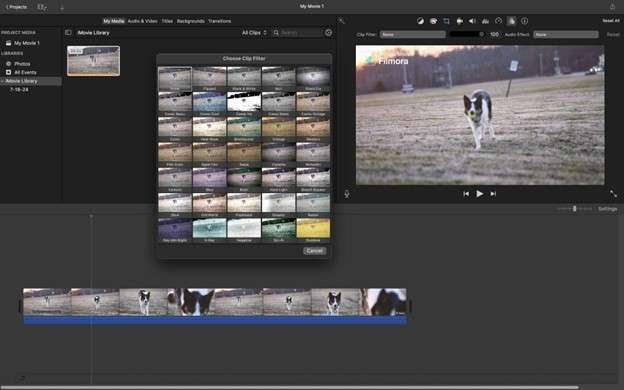The width and height of the screenshot is (624, 390).
Task: Choose the Day into Night filter thumbnail
Action: click(175, 230)
